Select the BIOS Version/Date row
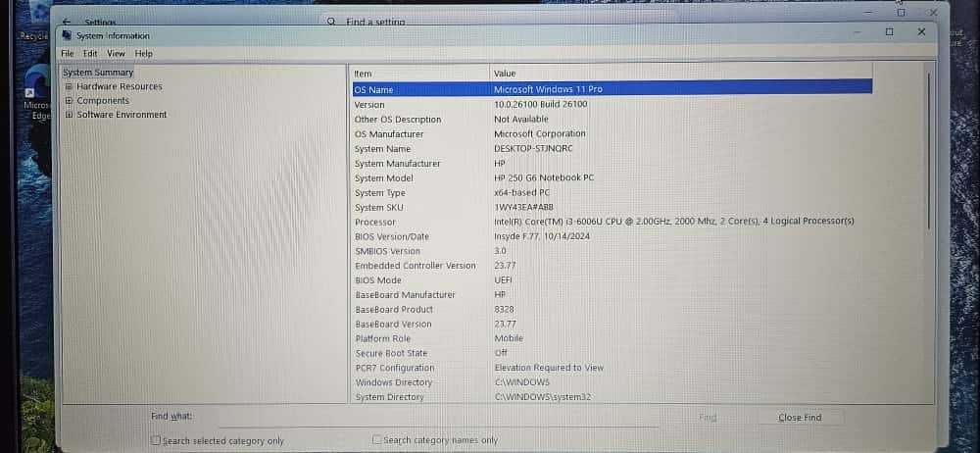This screenshot has width=980, height=453. (612, 236)
